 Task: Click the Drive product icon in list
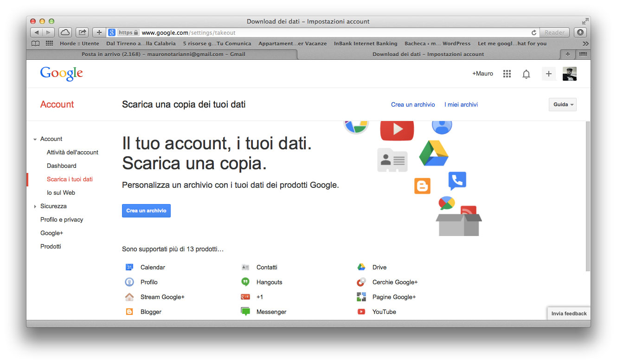pyautogui.click(x=361, y=267)
